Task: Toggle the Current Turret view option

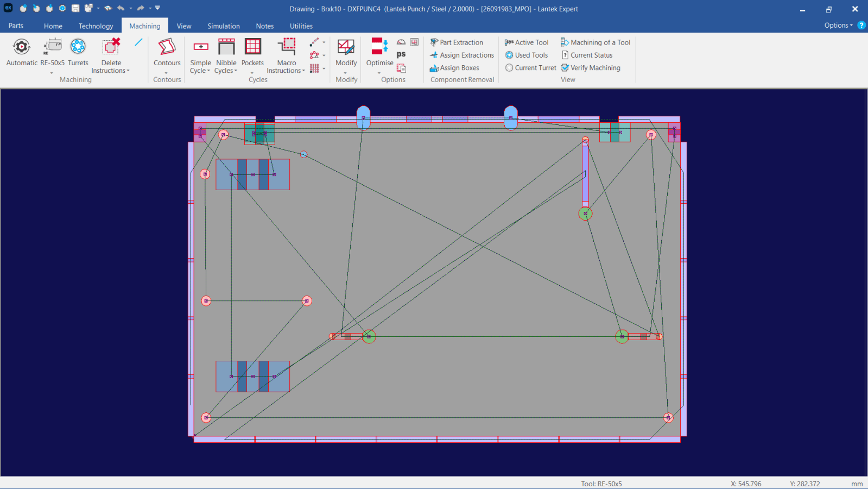Action: (509, 68)
